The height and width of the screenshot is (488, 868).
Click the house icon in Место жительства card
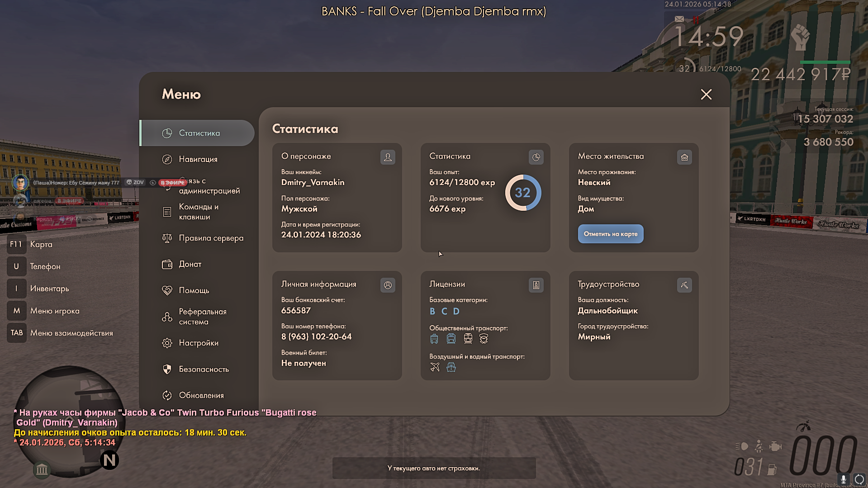684,157
